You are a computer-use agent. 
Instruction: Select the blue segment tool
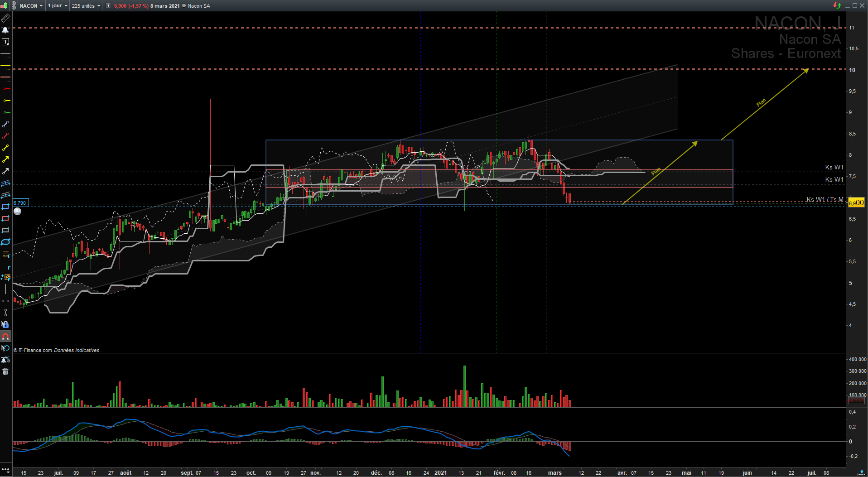click(x=5, y=124)
